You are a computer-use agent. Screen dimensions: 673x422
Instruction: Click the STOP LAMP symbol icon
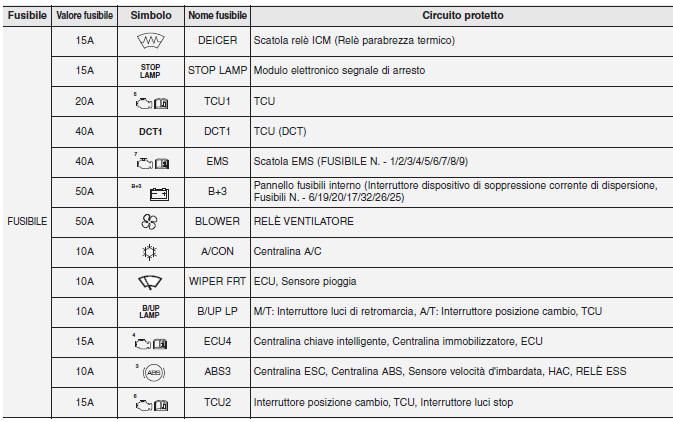150,71
